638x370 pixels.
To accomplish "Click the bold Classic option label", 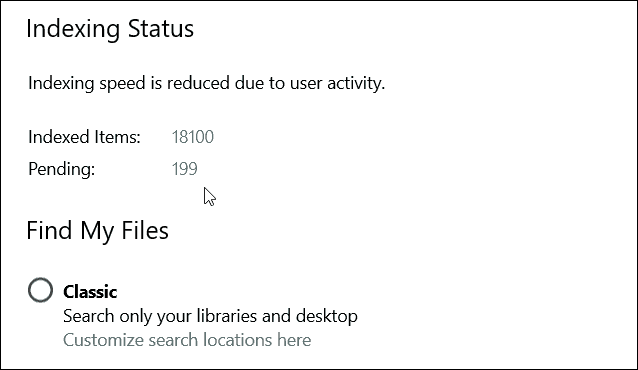I will pos(90,292).
